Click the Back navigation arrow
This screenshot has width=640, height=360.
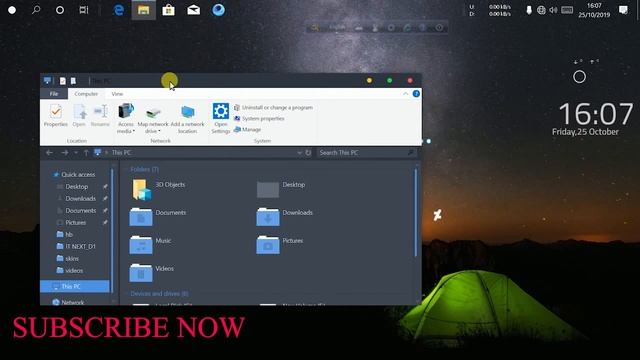[49, 153]
